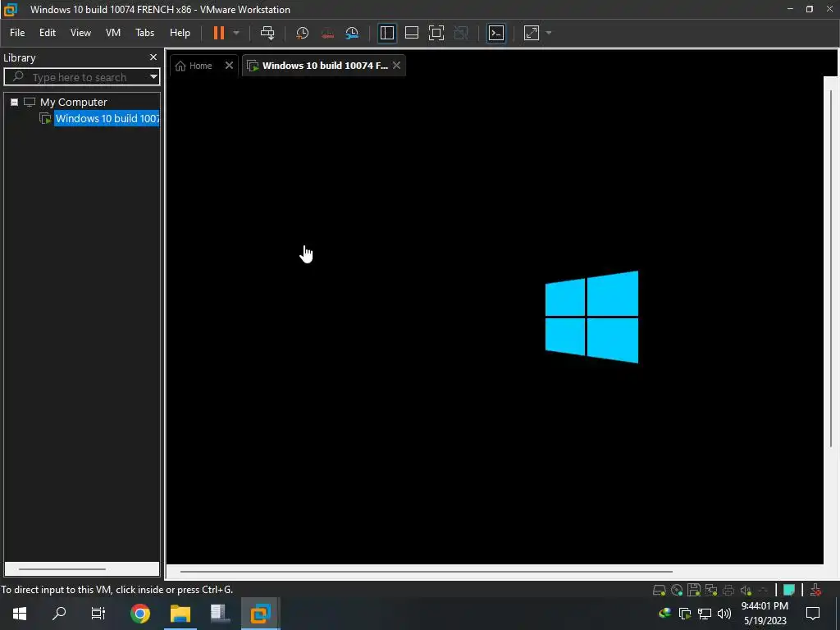Click the stretch guest display icon
This screenshot has height=630, width=840.
532,33
